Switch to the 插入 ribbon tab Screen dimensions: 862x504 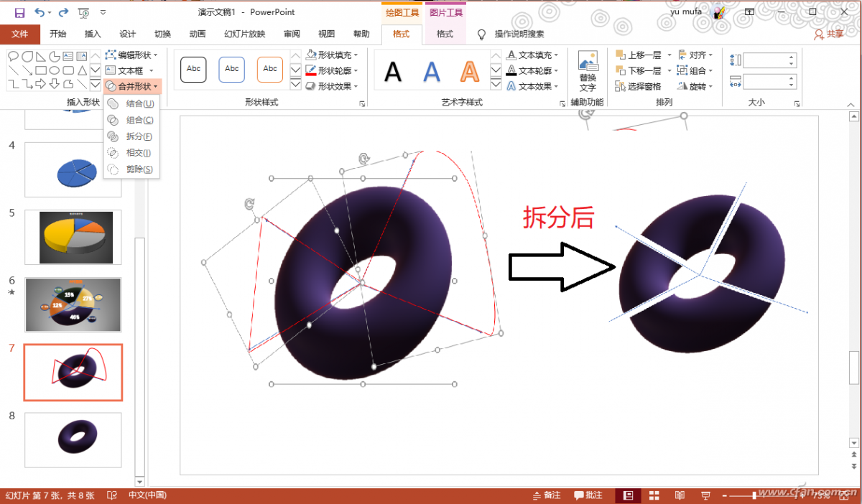click(x=93, y=34)
